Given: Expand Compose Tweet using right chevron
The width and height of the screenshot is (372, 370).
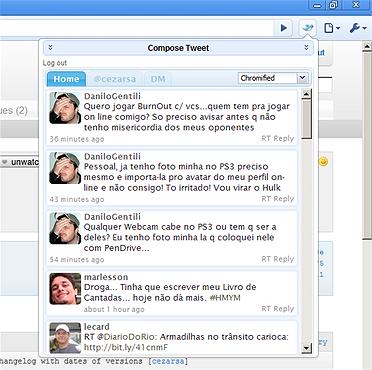Looking at the screenshot, I should (306, 48).
